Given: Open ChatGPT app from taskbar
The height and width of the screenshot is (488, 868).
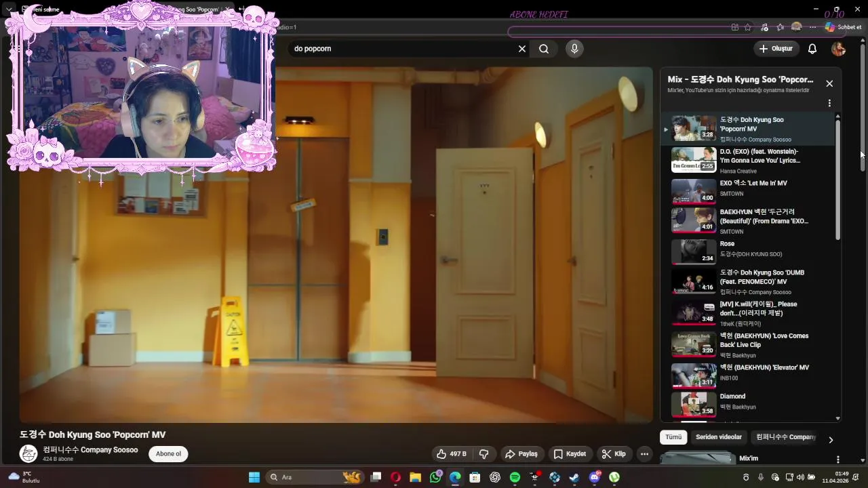Looking at the screenshot, I should tap(495, 477).
